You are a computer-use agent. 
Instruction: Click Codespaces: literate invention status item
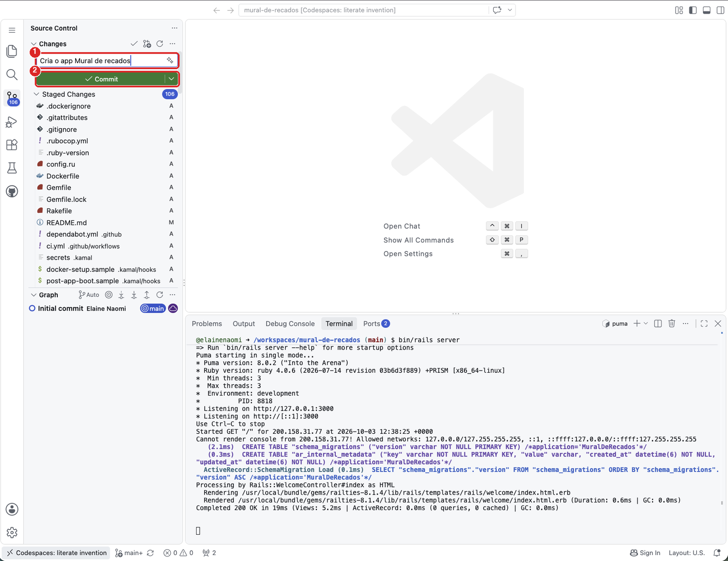coord(57,553)
